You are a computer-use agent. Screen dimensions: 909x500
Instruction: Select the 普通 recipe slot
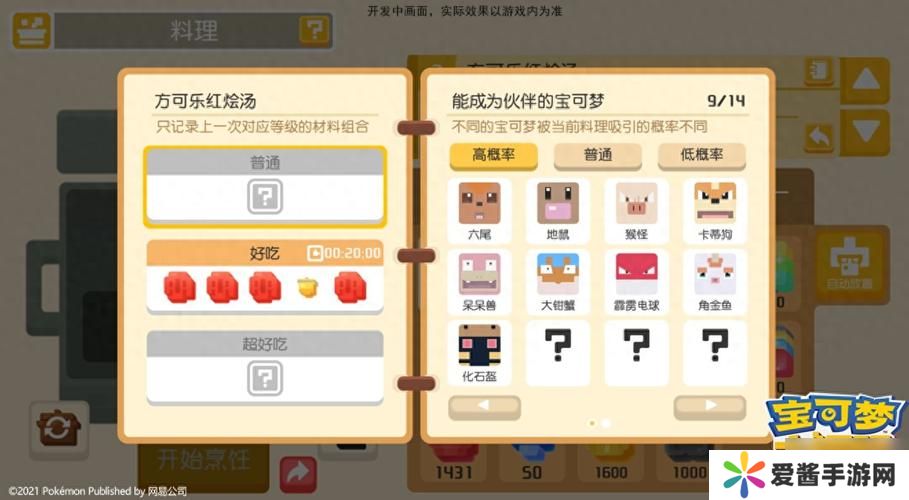(265, 187)
